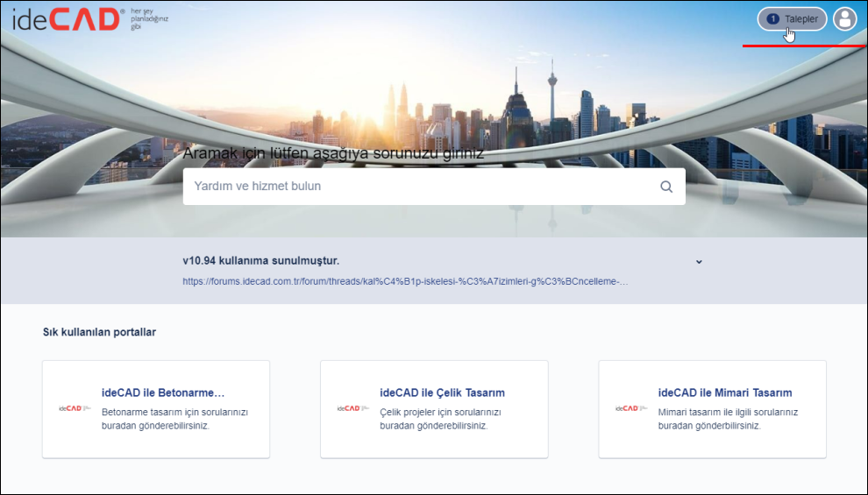Focus the 'Yardım ve hizmet bulun' search field
868x495 pixels.
pos(434,187)
